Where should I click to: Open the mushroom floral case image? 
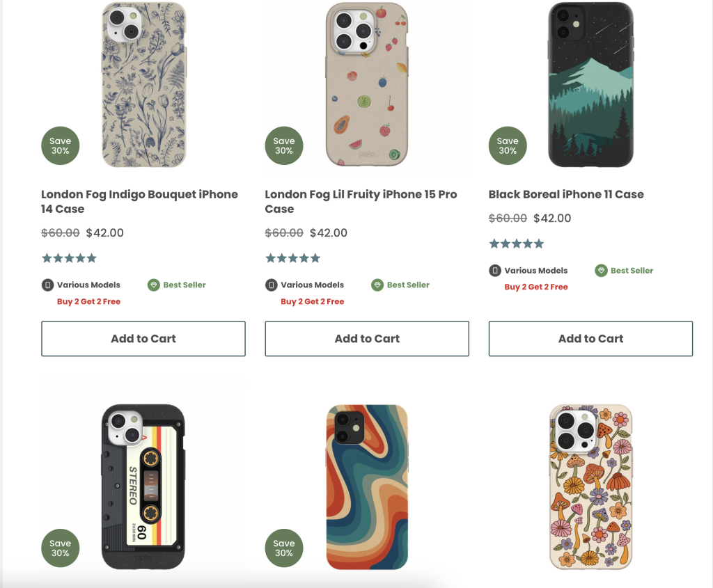[590, 486]
